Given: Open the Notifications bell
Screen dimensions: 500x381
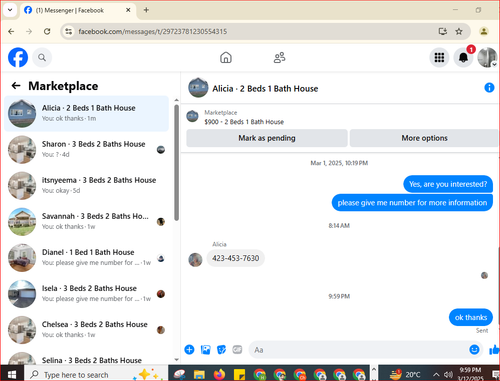Looking at the screenshot, I should 463,58.
